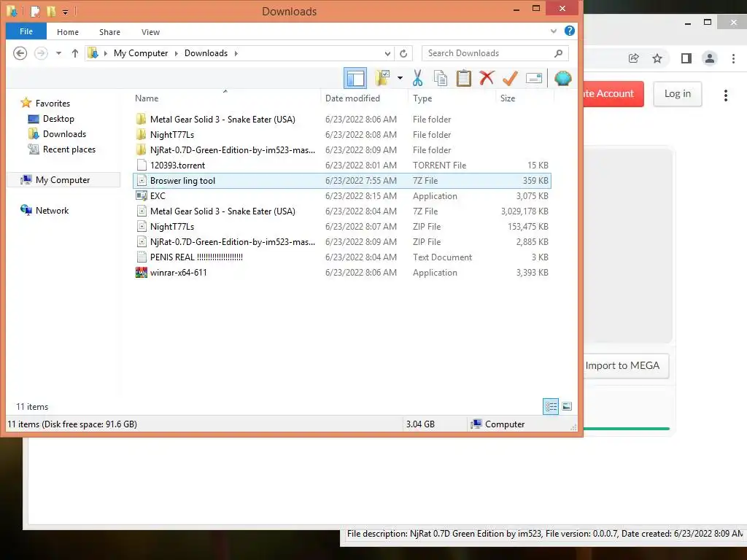747x560 pixels.
Task: Click the Cut scissors icon
Action: click(x=418, y=78)
